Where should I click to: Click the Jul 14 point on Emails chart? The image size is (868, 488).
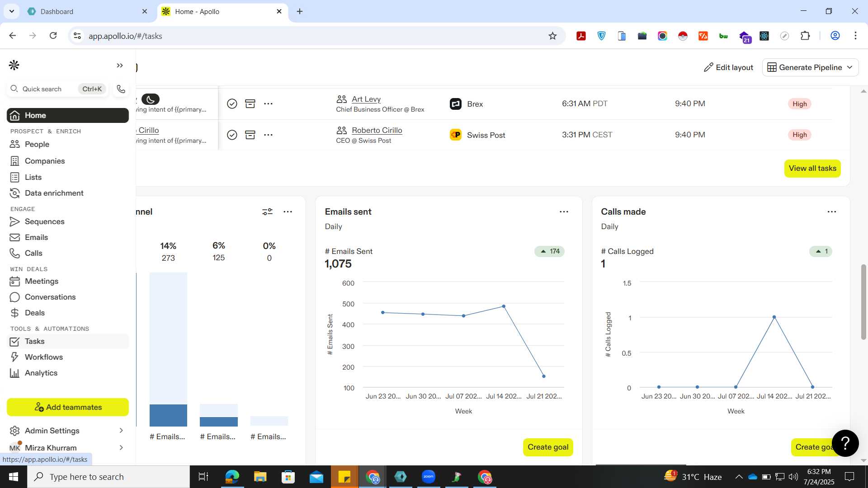(504, 306)
